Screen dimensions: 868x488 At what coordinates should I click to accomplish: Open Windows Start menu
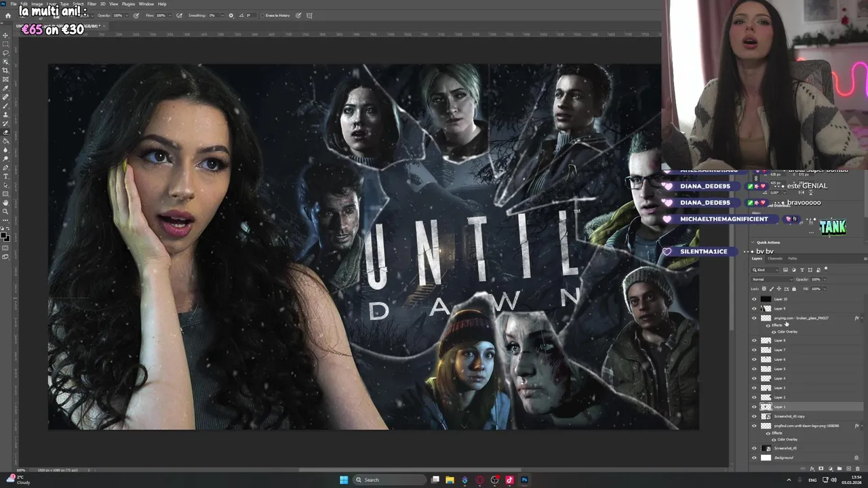[344, 480]
